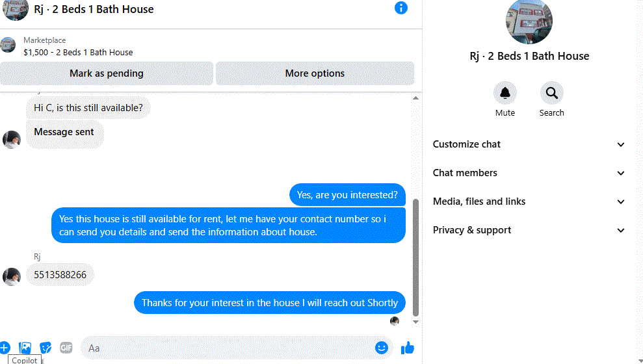643x364 pixels.
Task: Expand the Privacy & support section
Action: (x=529, y=230)
